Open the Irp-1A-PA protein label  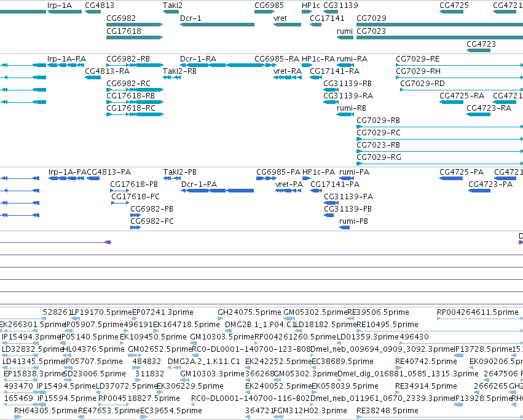coord(68,172)
